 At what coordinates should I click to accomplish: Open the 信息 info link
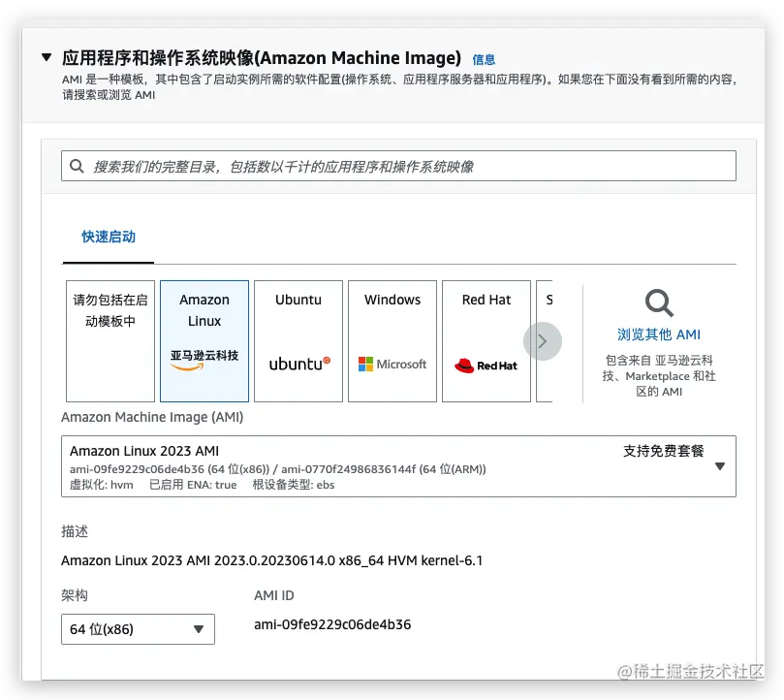coord(484,60)
